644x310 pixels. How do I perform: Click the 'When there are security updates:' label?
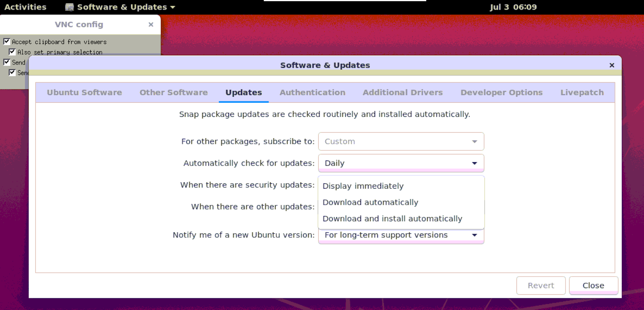tap(248, 185)
